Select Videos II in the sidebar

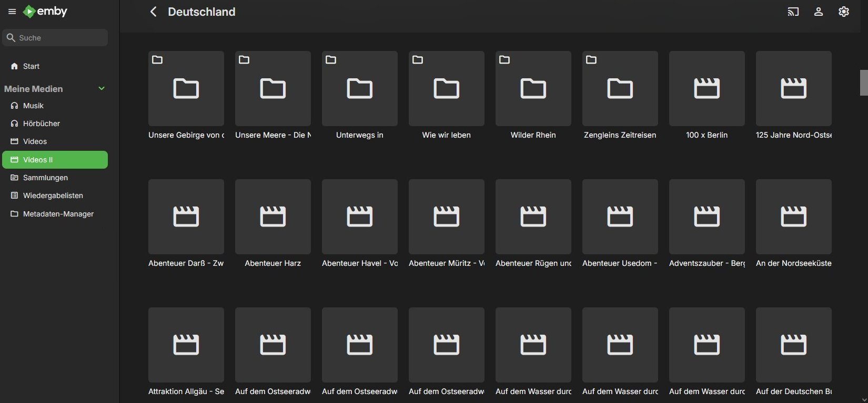(55, 160)
